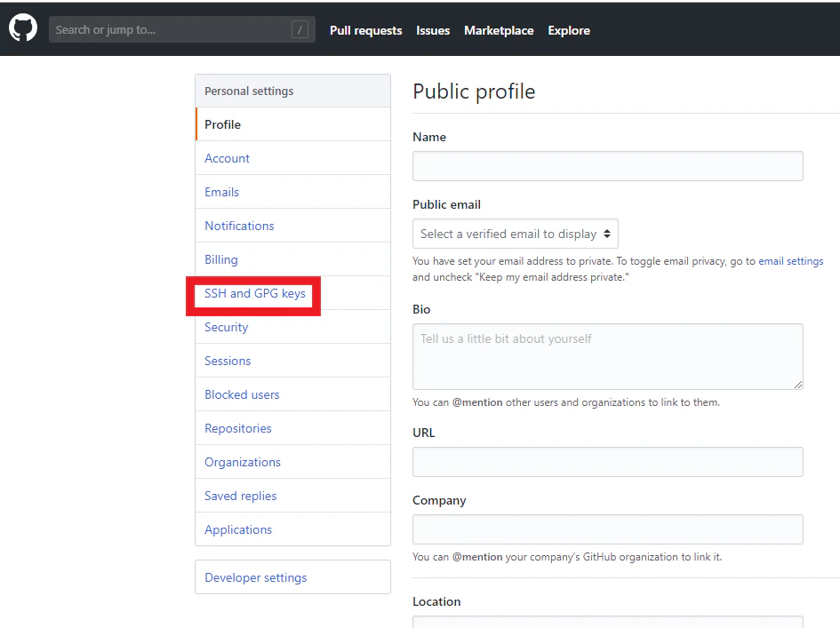840x628 pixels.
Task: Go to Repositories settings
Action: pyautogui.click(x=293, y=428)
